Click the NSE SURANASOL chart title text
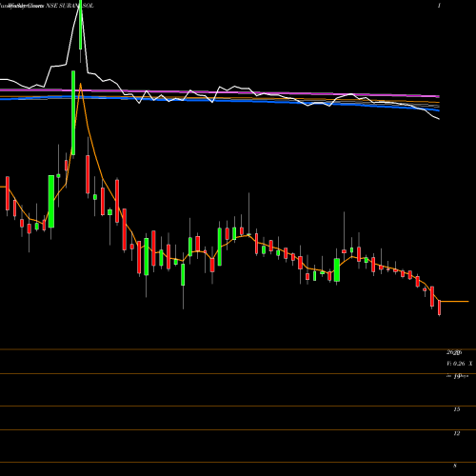This screenshot has width=476, height=476. (x=70, y=6)
